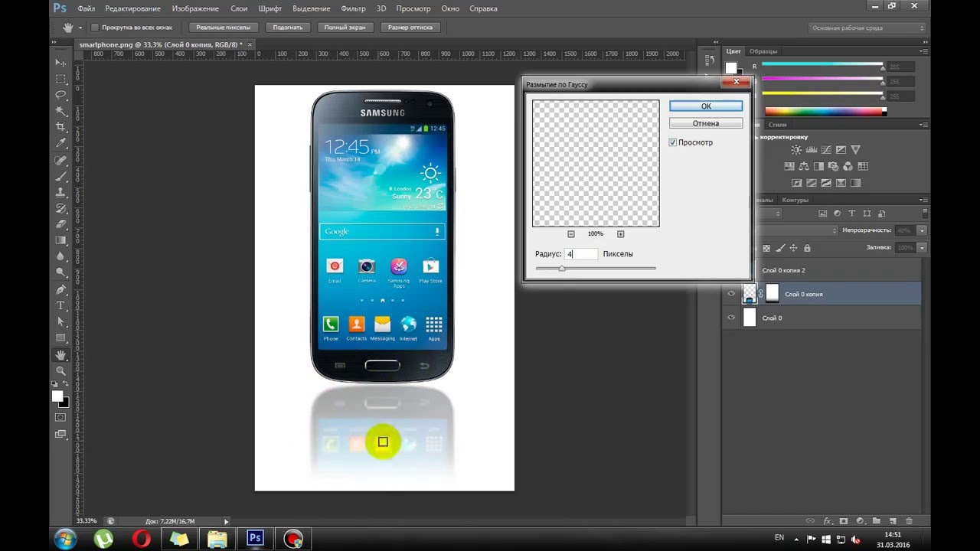
Task: Select the Rectangle shape tool
Action: (60, 338)
